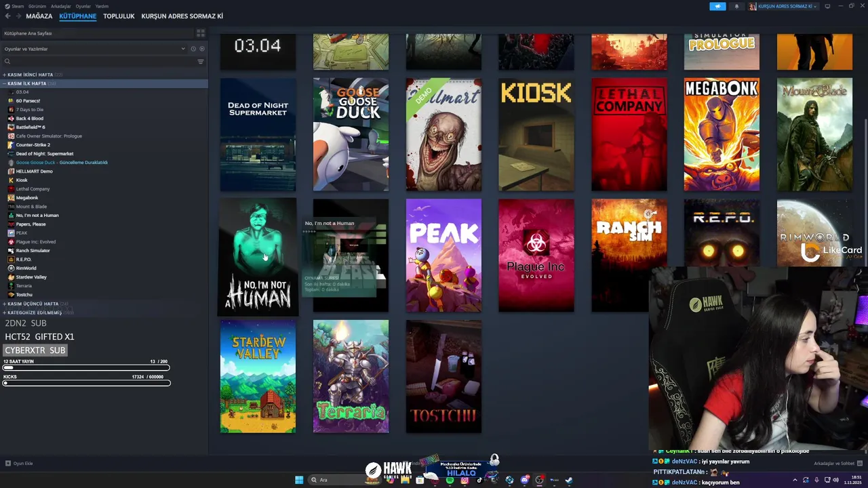The width and height of the screenshot is (868, 488).
Task: Click the recent activity clock icon
Action: coord(193,49)
